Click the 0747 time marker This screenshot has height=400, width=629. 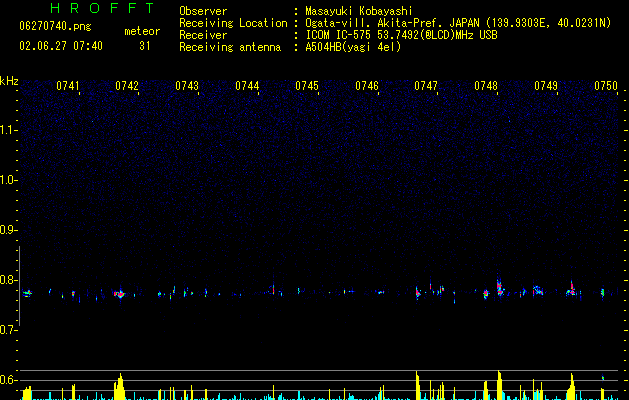[x=426, y=86]
